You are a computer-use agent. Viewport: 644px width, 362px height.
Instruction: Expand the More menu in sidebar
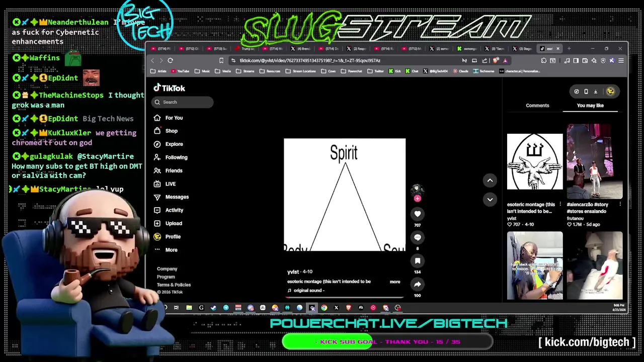166,250
